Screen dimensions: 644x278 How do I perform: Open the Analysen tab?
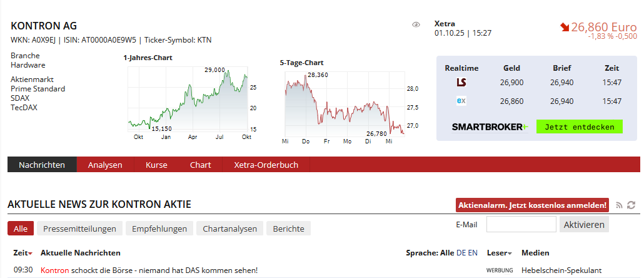[105, 165]
